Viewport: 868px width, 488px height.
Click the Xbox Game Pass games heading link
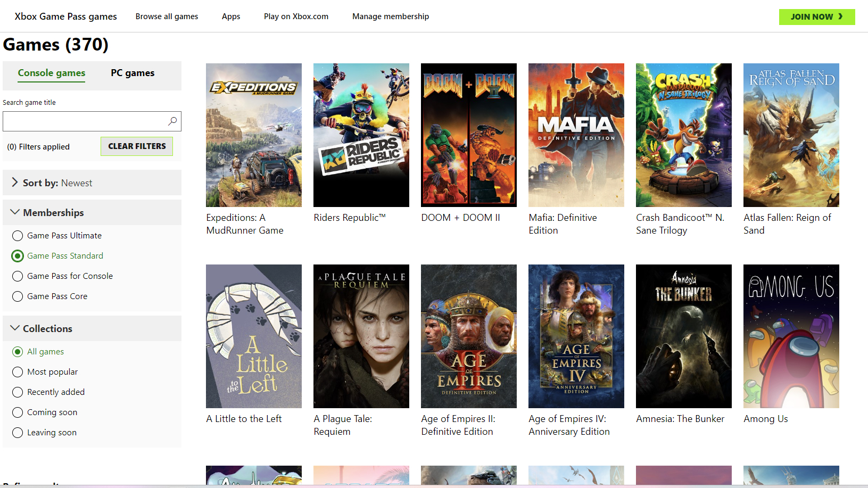pos(66,16)
